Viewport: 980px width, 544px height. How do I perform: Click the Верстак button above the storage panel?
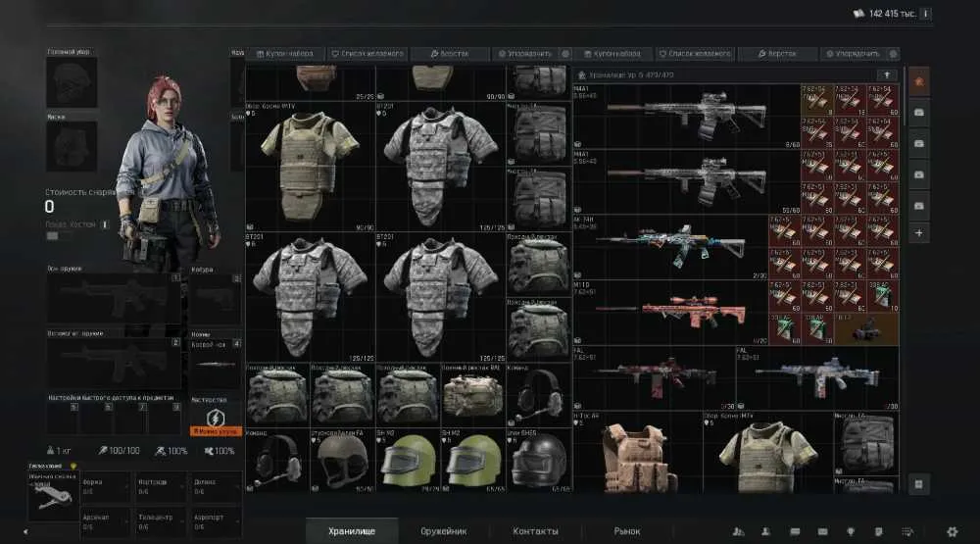tap(777, 54)
